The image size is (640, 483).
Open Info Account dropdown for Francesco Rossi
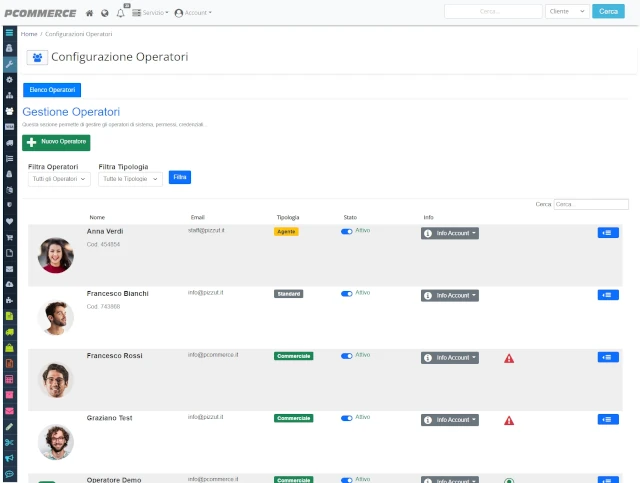[x=450, y=358]
